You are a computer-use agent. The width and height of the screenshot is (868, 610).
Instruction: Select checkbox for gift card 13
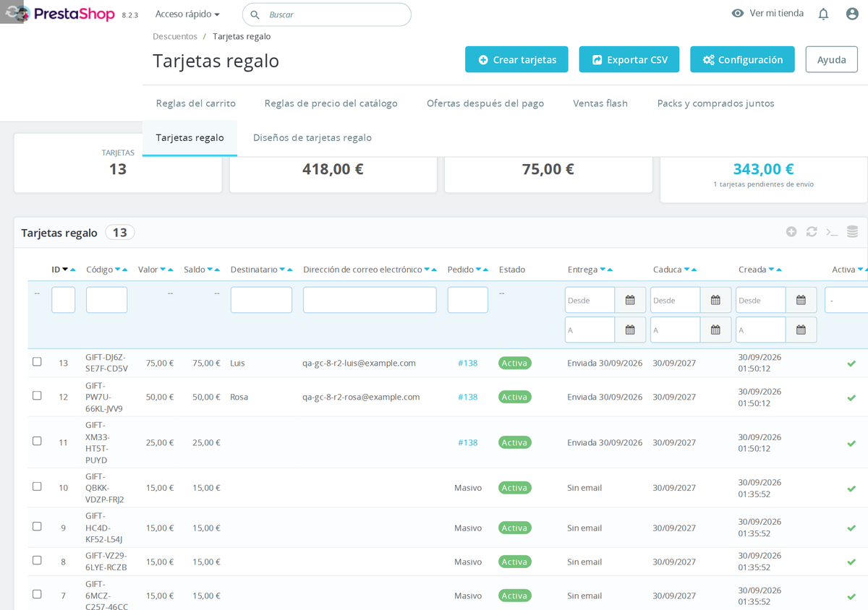click(x=37, y=362)
